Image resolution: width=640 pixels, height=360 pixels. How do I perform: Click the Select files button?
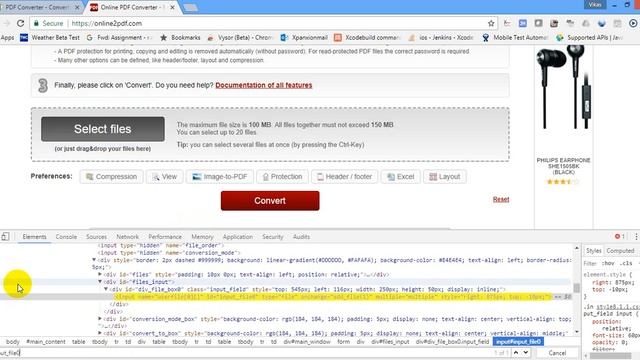[103, 129]
